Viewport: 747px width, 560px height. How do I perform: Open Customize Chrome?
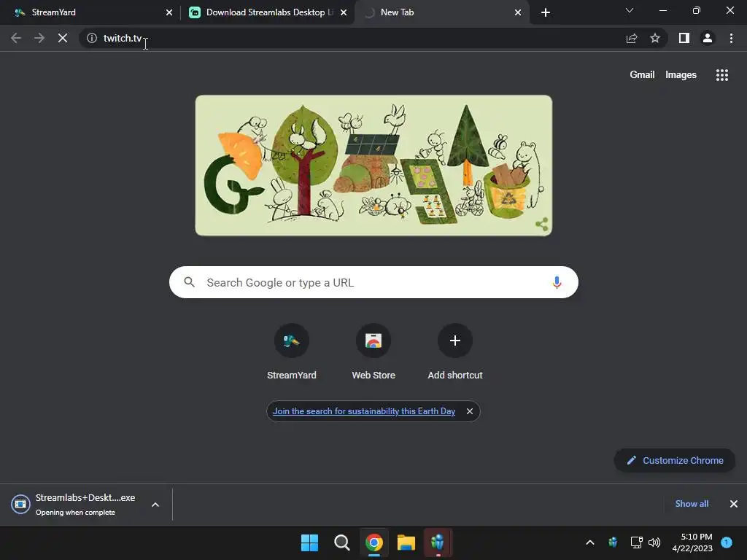675,461
